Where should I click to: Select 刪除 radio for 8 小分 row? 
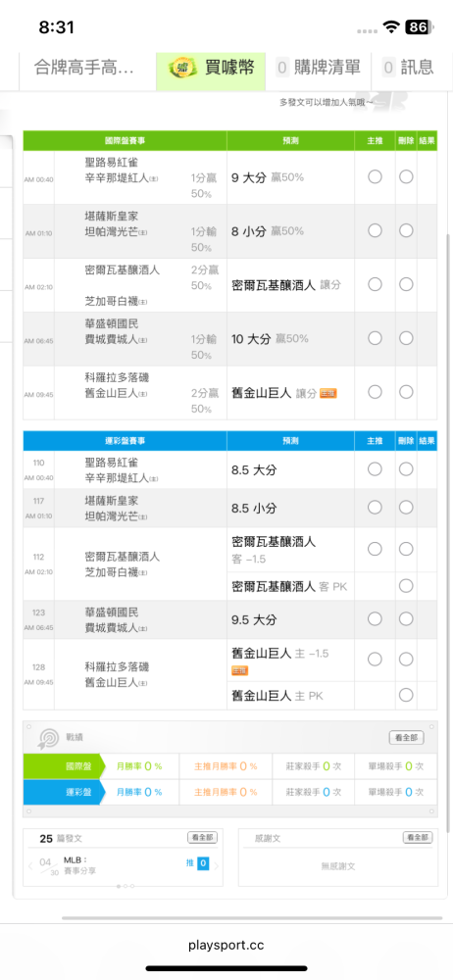point(406,230)
